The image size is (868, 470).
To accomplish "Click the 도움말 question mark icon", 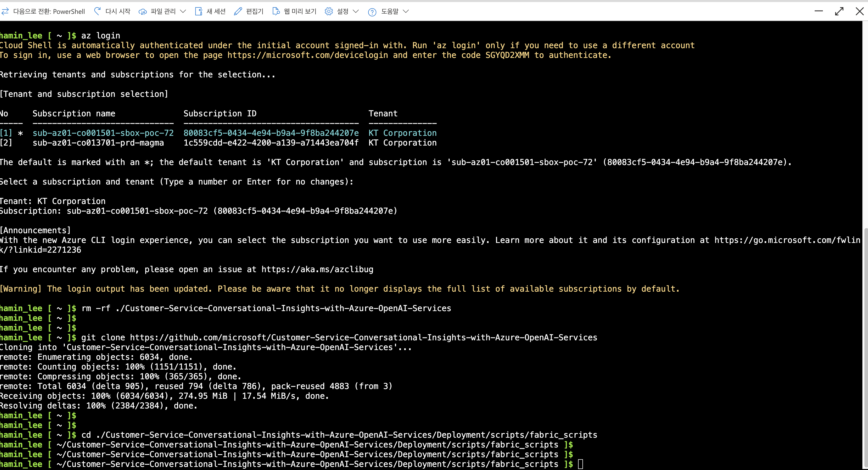I will (x=372, y=12).
